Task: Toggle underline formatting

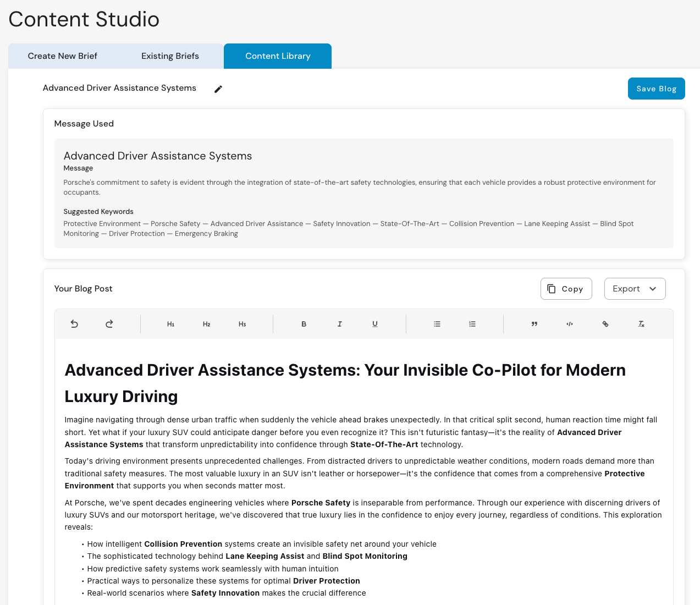Action: click(x=375, y=324)
